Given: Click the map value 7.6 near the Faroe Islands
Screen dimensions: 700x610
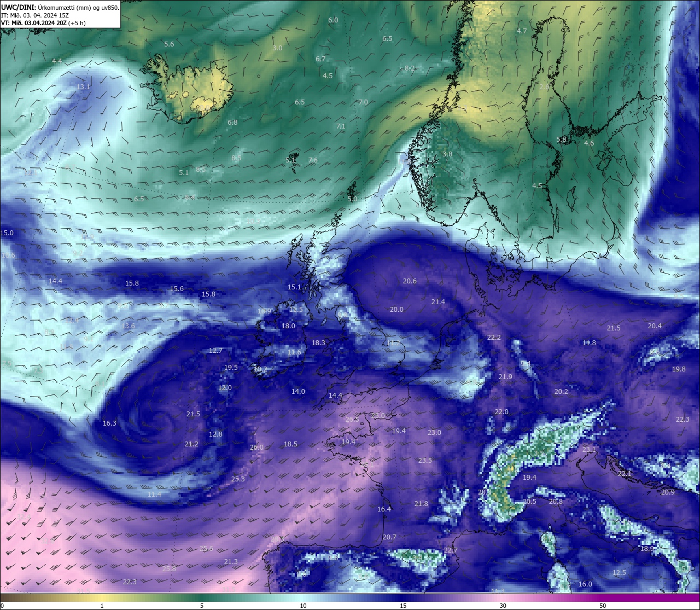Looking at the screenshot, I should [313, 160].
